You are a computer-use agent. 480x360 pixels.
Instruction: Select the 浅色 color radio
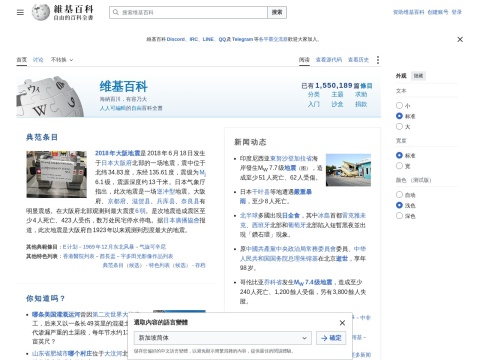pyautogui.click(x=399, y=205)
